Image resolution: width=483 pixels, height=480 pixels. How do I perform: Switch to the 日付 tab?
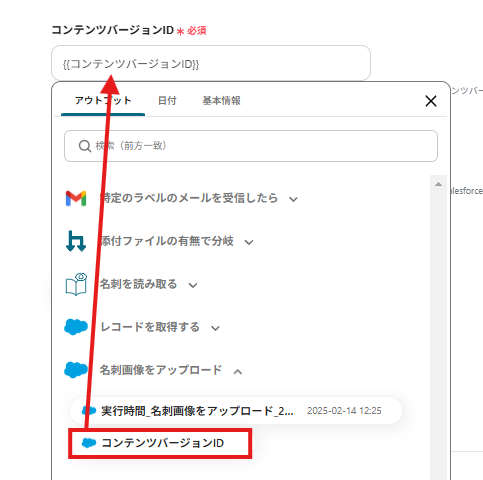167,101
